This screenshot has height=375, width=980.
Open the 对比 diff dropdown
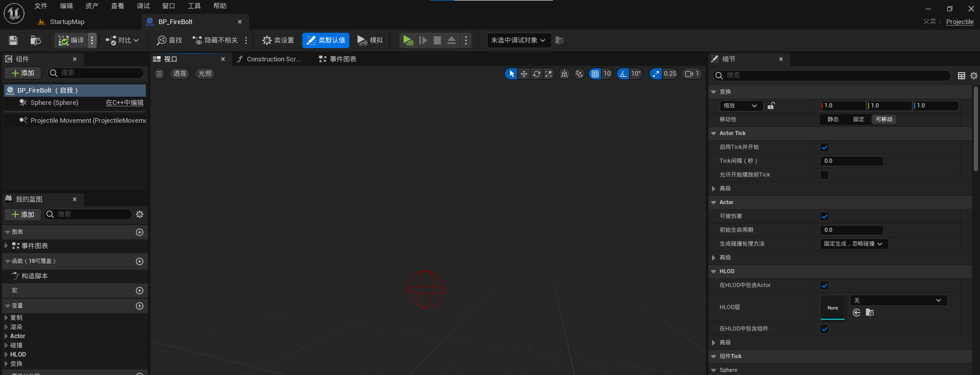122,40
